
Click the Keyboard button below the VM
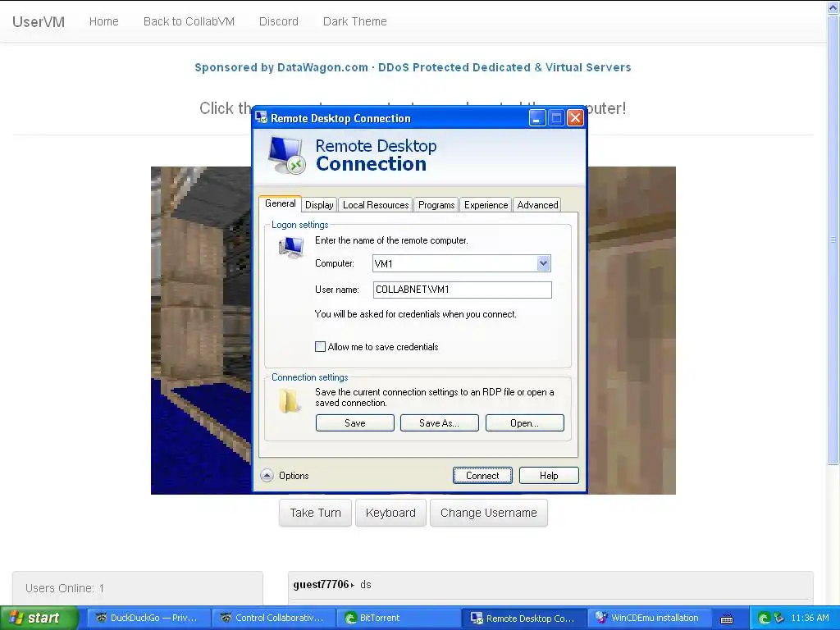pyautogui.click(x=390, y=513)
